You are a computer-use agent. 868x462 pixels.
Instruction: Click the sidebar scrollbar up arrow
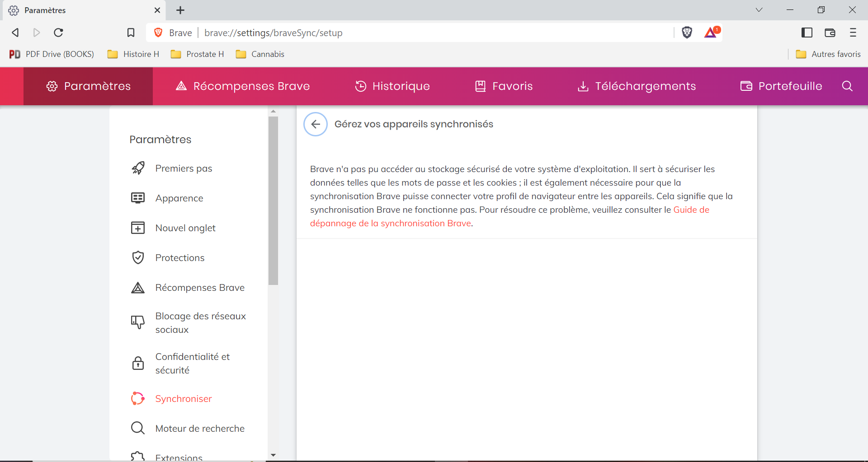(273, 111)
